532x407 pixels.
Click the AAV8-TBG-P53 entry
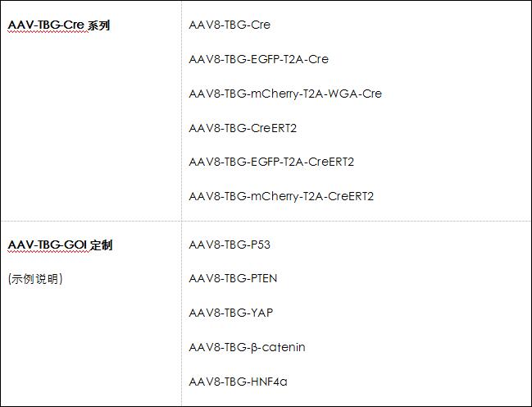[x=230, y=245]
